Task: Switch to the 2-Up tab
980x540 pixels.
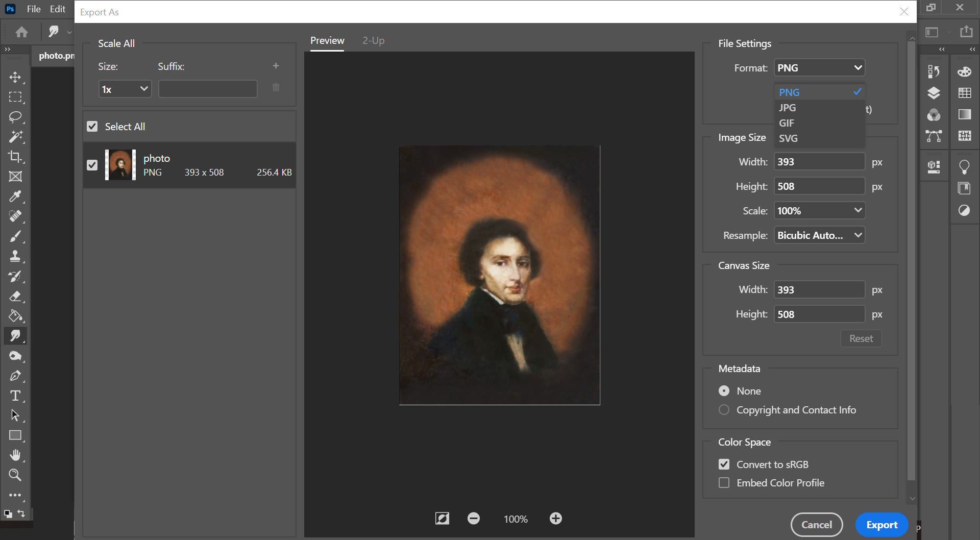Action: (x=374, y=40)
